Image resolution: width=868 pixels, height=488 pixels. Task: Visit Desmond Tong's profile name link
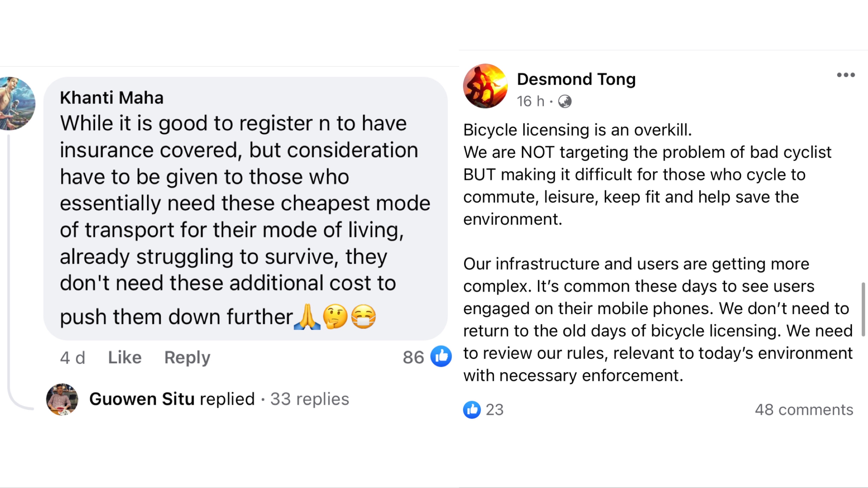[576, 79]
